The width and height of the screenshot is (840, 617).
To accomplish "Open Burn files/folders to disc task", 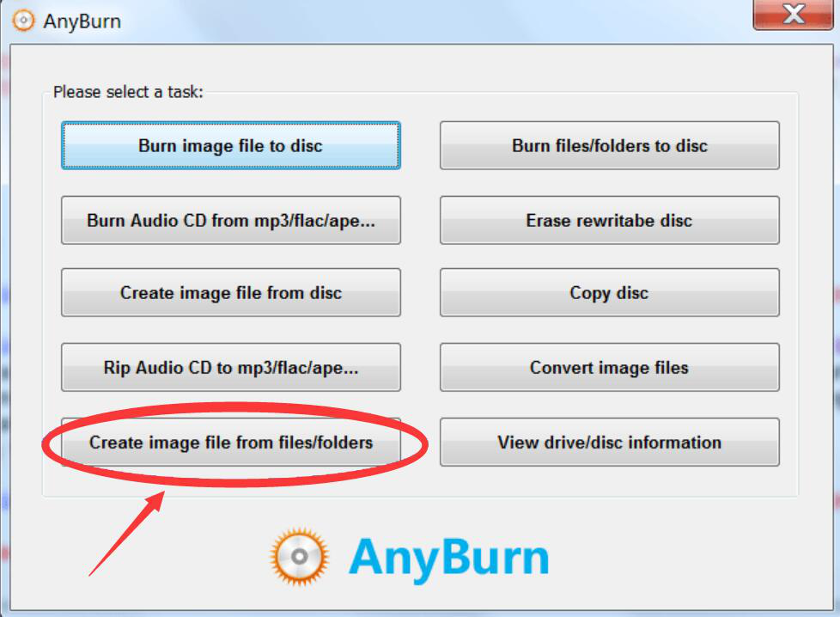I will coord(610,146).
